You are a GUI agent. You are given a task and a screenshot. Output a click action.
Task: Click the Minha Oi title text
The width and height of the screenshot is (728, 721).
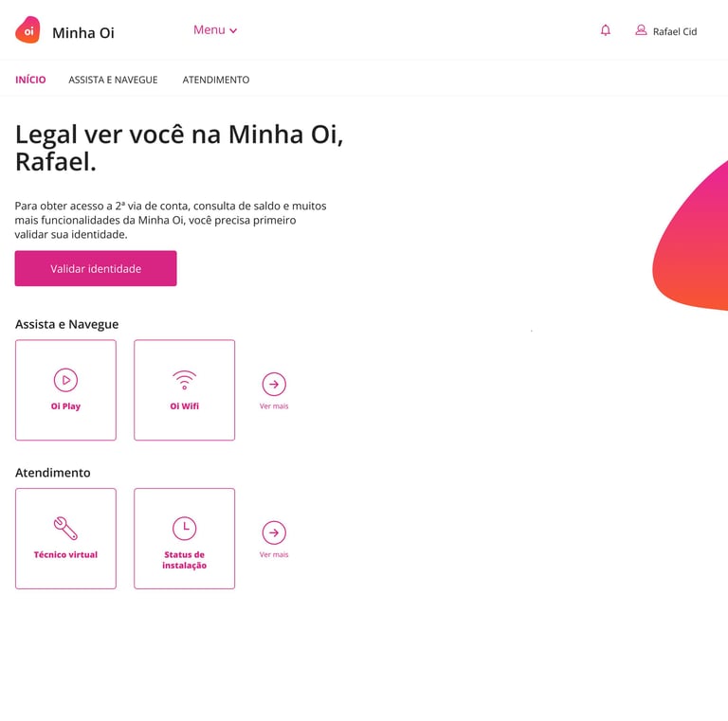(83, 33)
